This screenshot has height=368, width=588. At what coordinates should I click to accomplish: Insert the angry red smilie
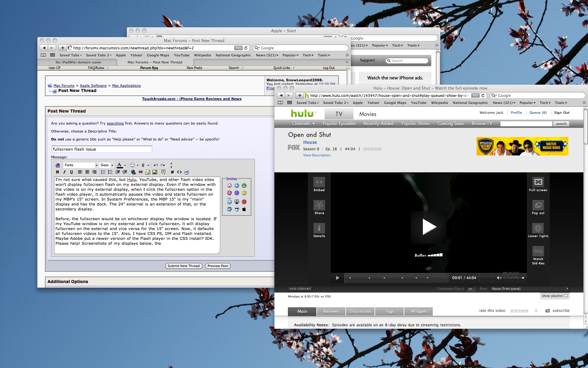244,201
